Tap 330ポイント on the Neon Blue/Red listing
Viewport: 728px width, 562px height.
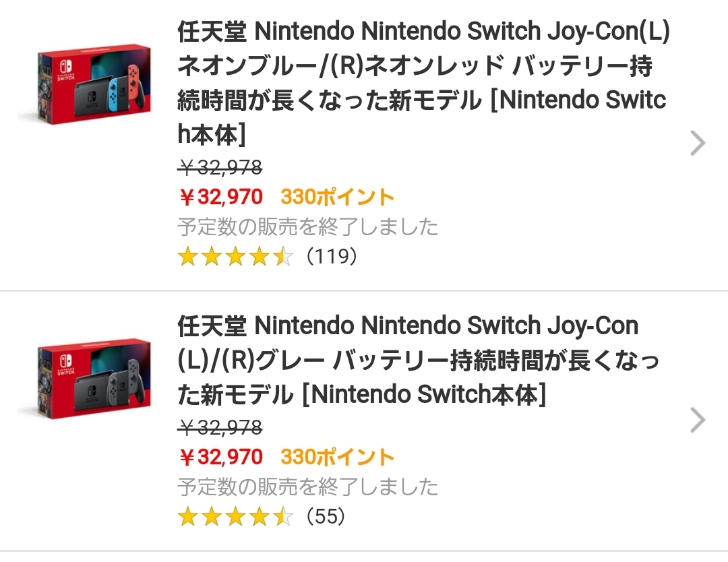tap(337, 197)
